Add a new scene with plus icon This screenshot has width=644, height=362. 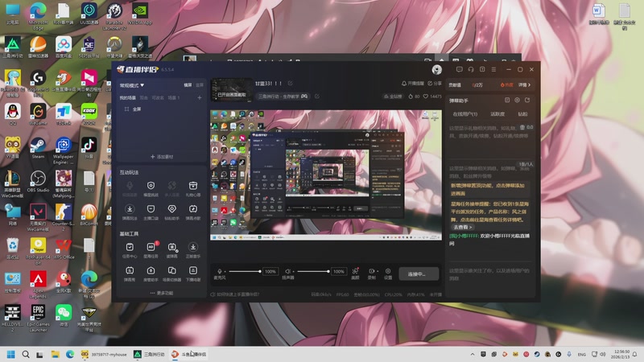coord(199,97)
